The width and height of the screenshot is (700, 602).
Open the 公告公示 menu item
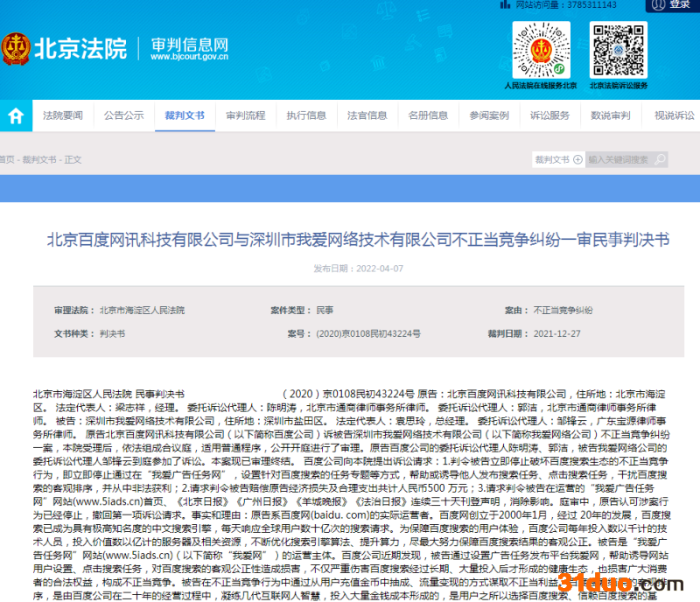[123, 115]
